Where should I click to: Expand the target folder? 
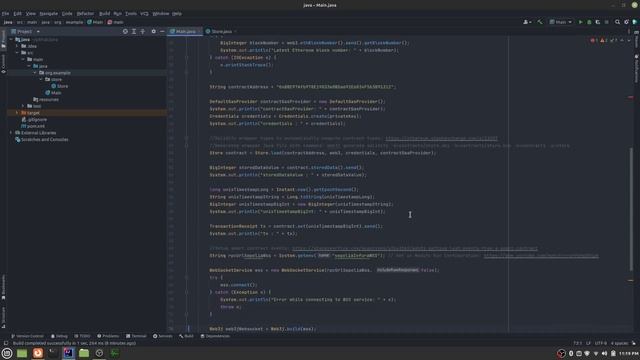coord(17,113)
